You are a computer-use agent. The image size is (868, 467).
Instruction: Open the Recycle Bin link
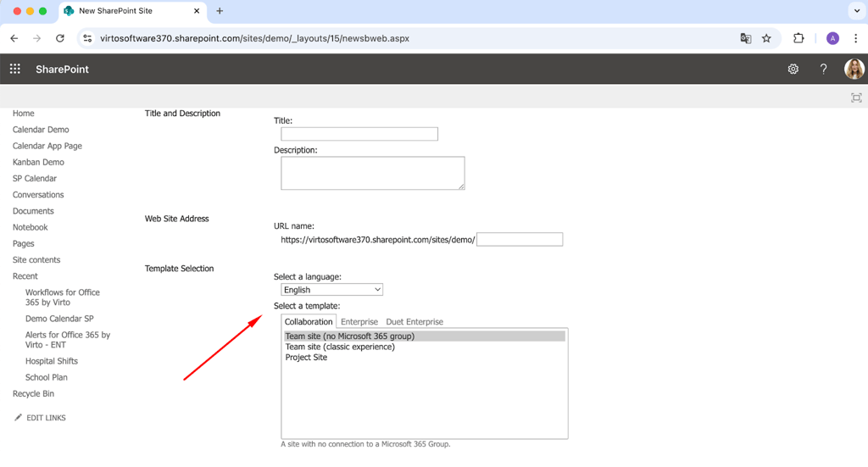pyautogui.click(x=33, y=394)
